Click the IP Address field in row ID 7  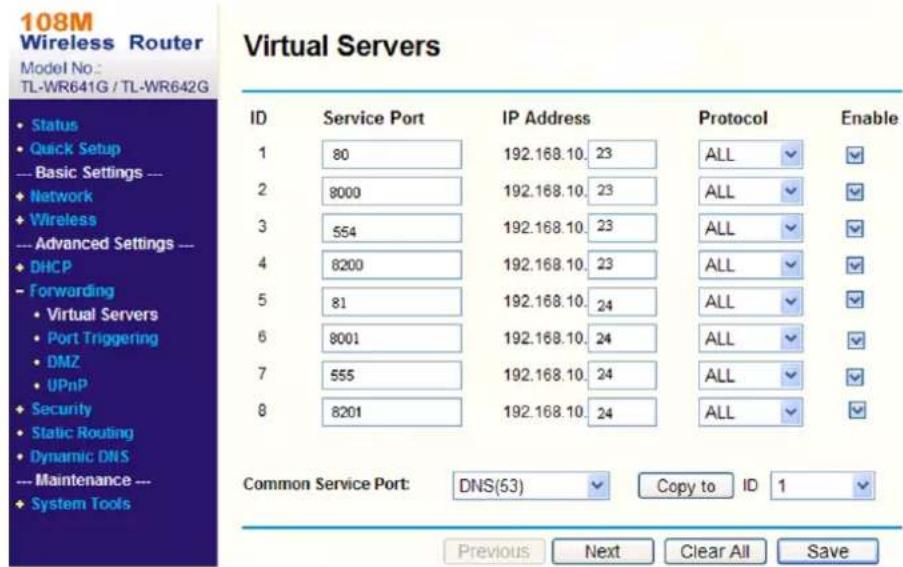coord(622,375)
